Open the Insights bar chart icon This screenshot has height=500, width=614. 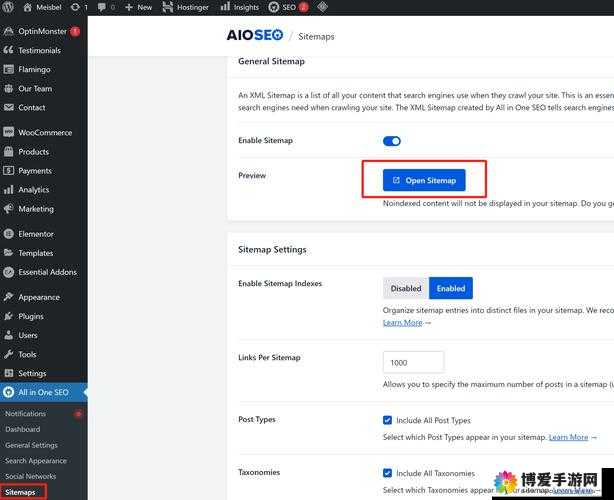point(225,6)
